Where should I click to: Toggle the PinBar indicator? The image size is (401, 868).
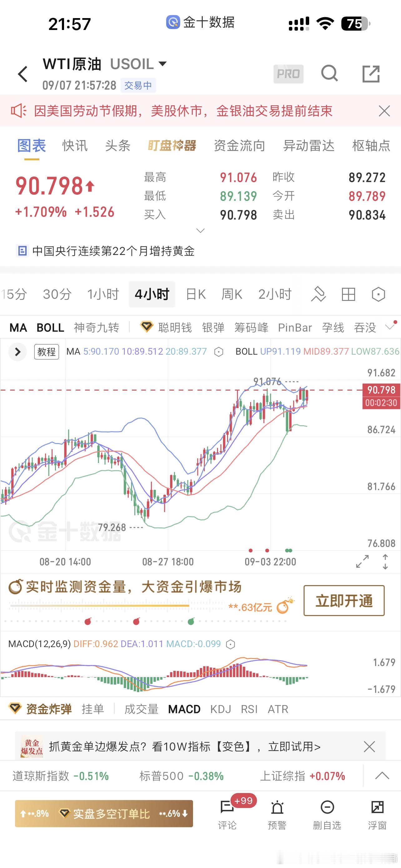295,327
